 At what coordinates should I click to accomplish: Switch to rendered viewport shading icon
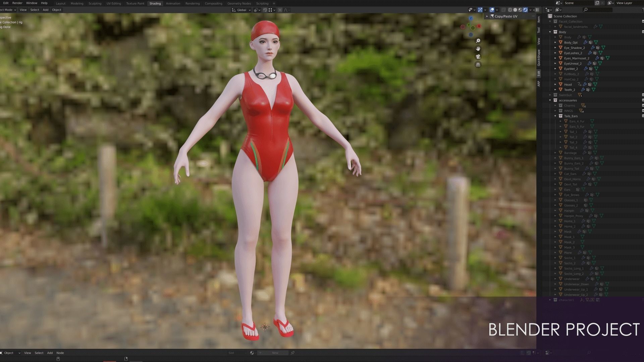(525, 10)
